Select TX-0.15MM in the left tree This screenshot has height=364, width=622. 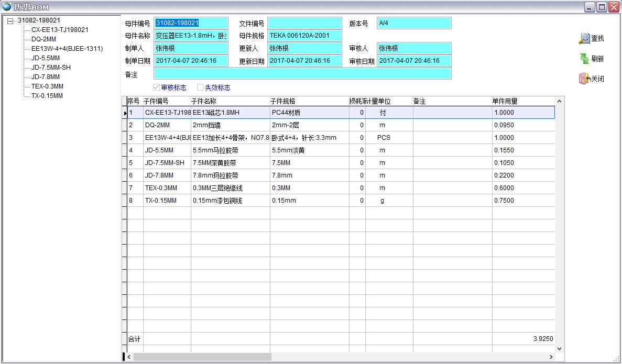tap(47, 96)
